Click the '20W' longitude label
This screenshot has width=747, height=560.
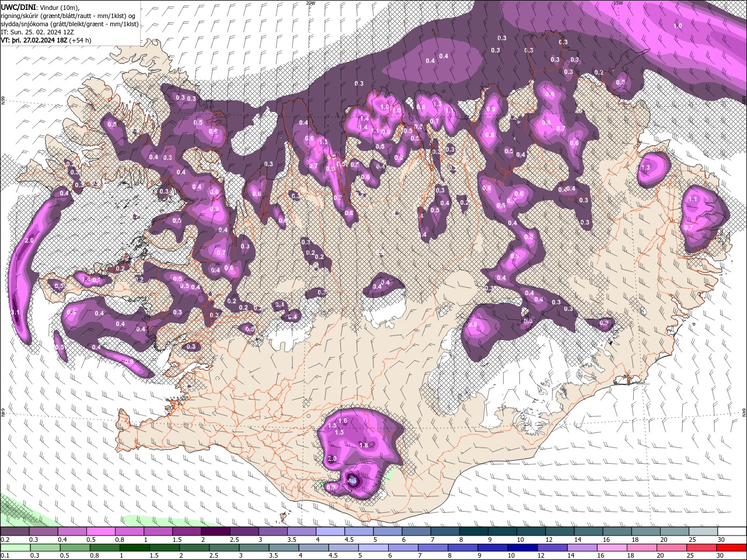[x=310, y=3]
